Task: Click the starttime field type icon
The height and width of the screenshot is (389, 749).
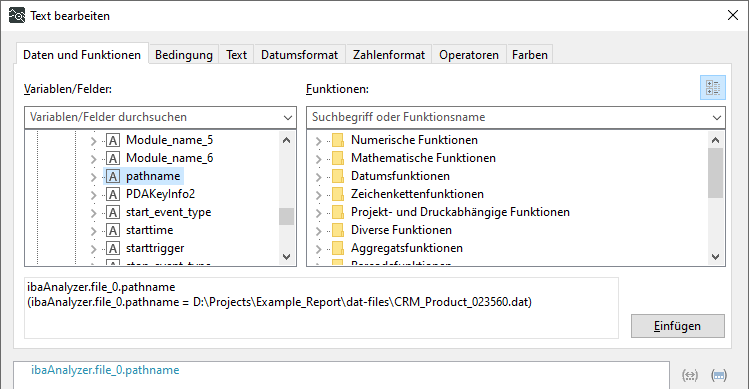Action: click(x=113, y=230)
